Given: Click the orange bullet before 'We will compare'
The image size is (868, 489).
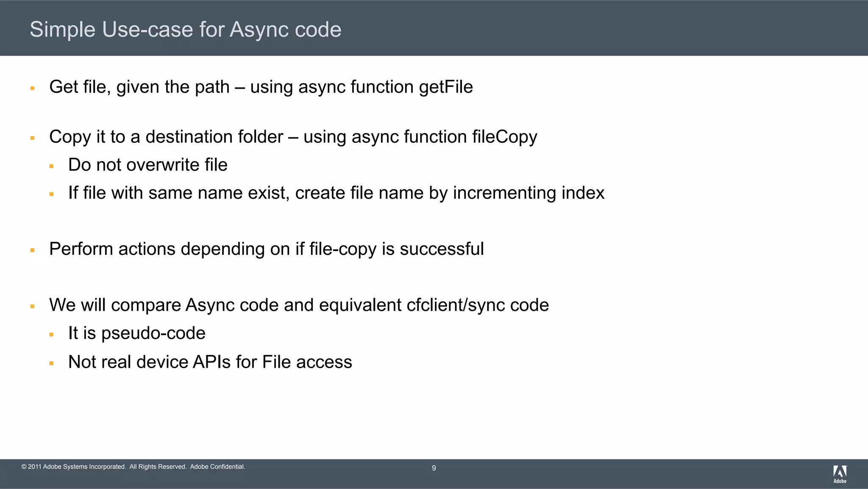Looking at the screenshot, I should pyautogui.click(x=32, y=306).
